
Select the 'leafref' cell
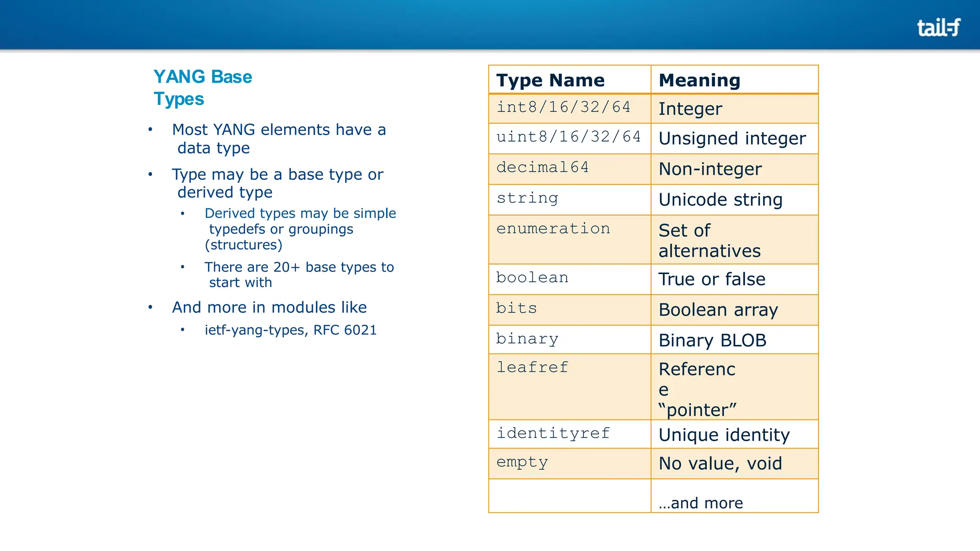tap(569, 387)
